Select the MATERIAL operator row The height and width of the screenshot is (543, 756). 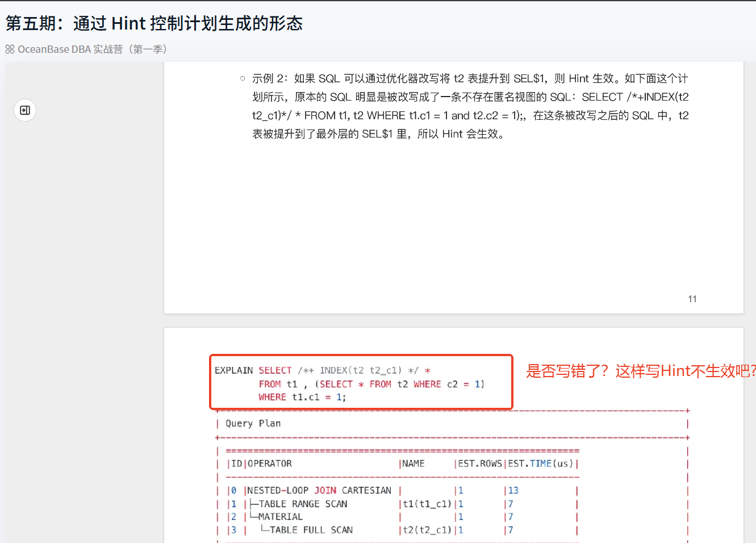tap(280, 517)
